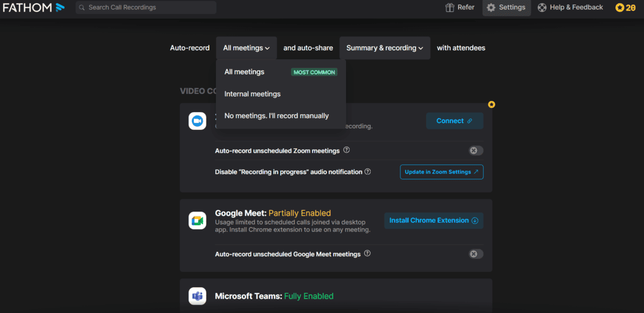The width and height of the screenshot is (644, 313).
Task: Expand the Summary & recording dropdown
Action: click(x=385, y=48)
